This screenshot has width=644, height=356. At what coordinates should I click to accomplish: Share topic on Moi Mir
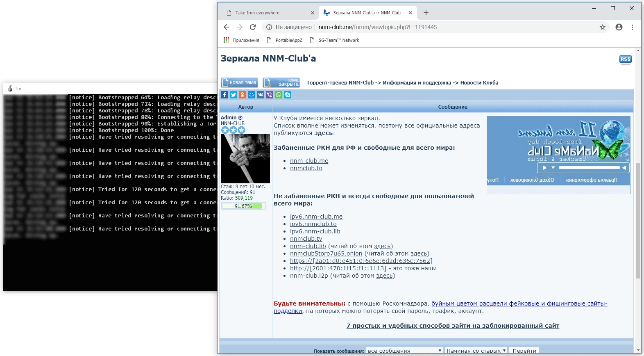click(x=252, y=95)
